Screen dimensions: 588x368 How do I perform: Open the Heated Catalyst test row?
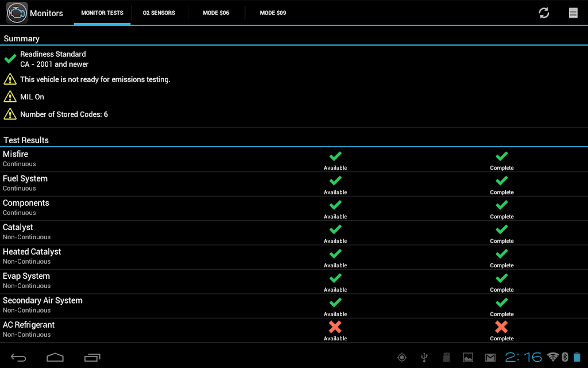[294, 257]
